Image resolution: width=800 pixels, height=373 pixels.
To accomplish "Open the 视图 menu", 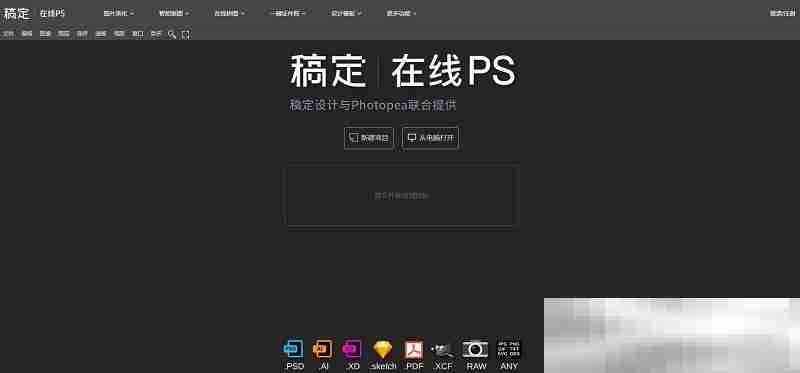I will coord(119,34).
